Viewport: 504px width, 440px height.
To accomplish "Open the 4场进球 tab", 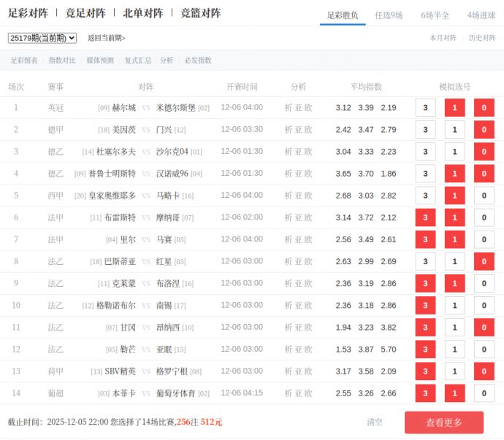I will [x=481, y=15].
